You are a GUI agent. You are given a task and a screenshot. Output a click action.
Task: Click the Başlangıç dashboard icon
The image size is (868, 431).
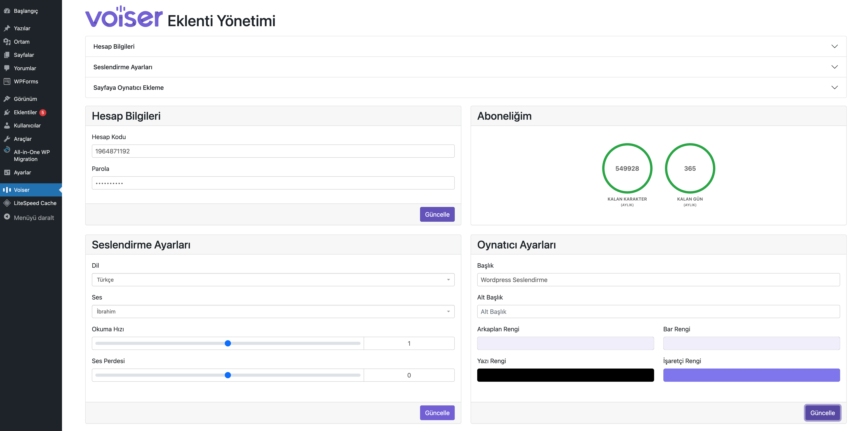[7, 11]
